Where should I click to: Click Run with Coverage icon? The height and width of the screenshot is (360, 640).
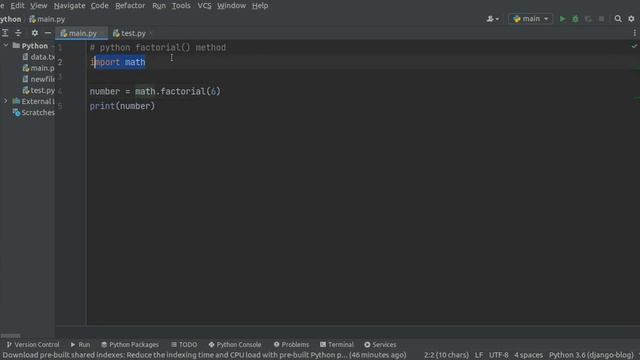click(588, 19)
